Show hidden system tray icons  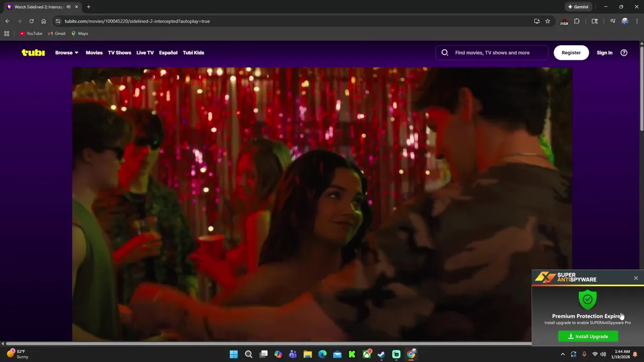(x=562, y=354)
